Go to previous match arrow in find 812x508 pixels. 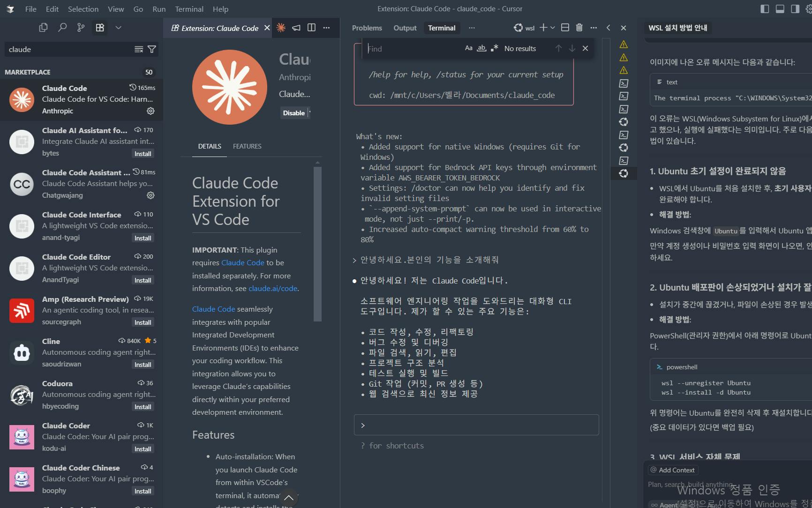[558, 48]
